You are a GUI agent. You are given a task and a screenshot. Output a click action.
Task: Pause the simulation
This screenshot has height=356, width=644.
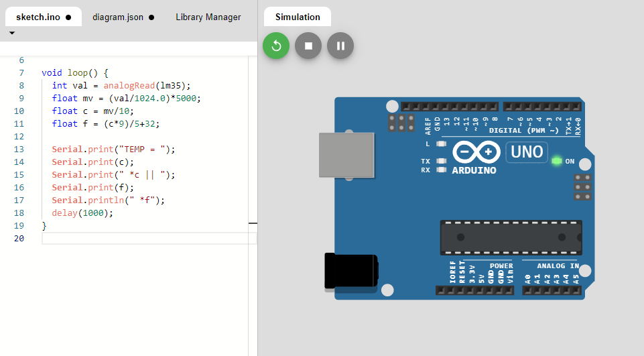pos(340,46)
